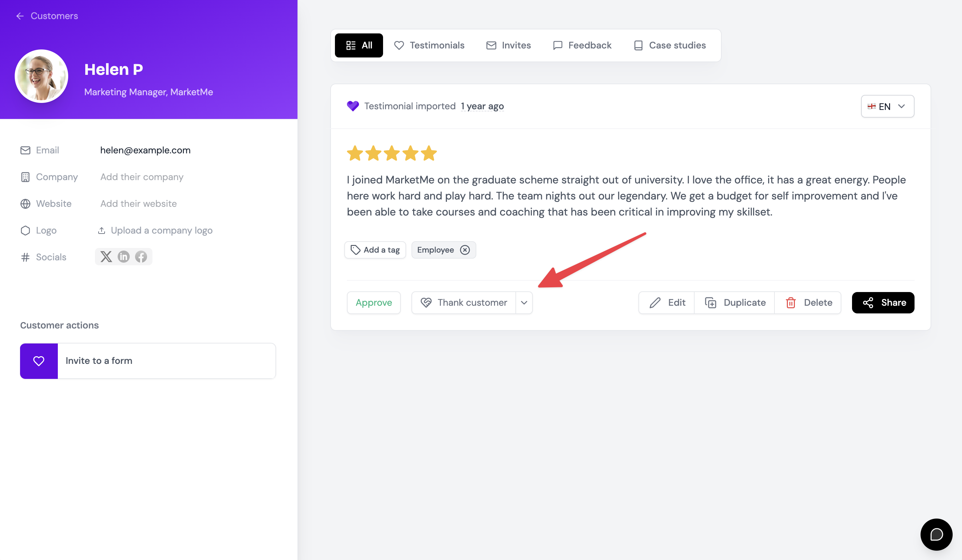Switch to the Testimonials tab
Screen dimensions: 962x560
pyautogui.click(x=429, y=45)
